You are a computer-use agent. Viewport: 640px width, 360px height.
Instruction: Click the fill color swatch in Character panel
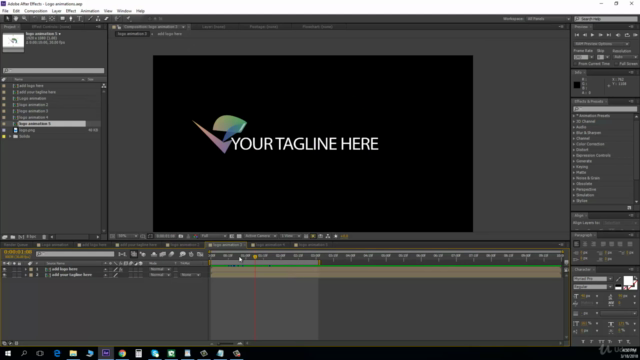point(628,280)
